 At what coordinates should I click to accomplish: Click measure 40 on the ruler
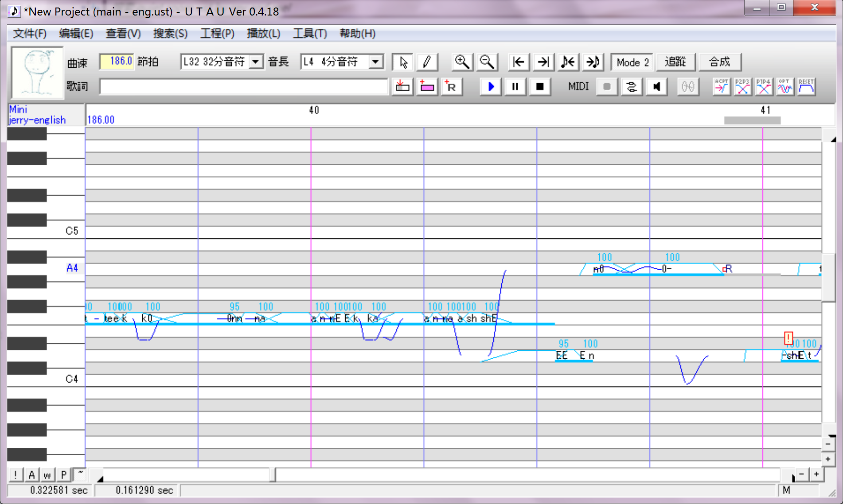[314, 110]
